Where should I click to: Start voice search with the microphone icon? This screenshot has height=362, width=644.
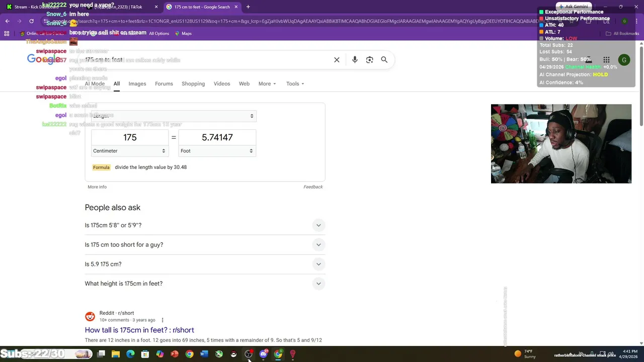(355, 60)
